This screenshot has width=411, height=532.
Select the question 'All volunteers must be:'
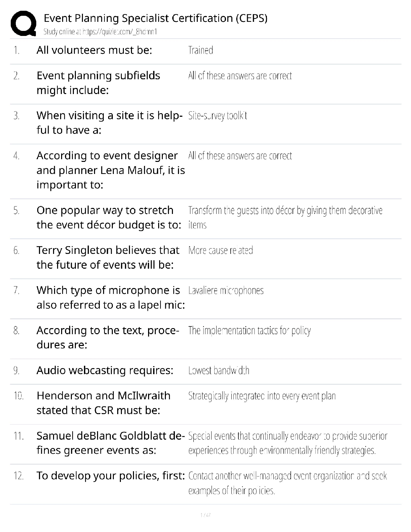pyautogui.click(x=94, y=50)
